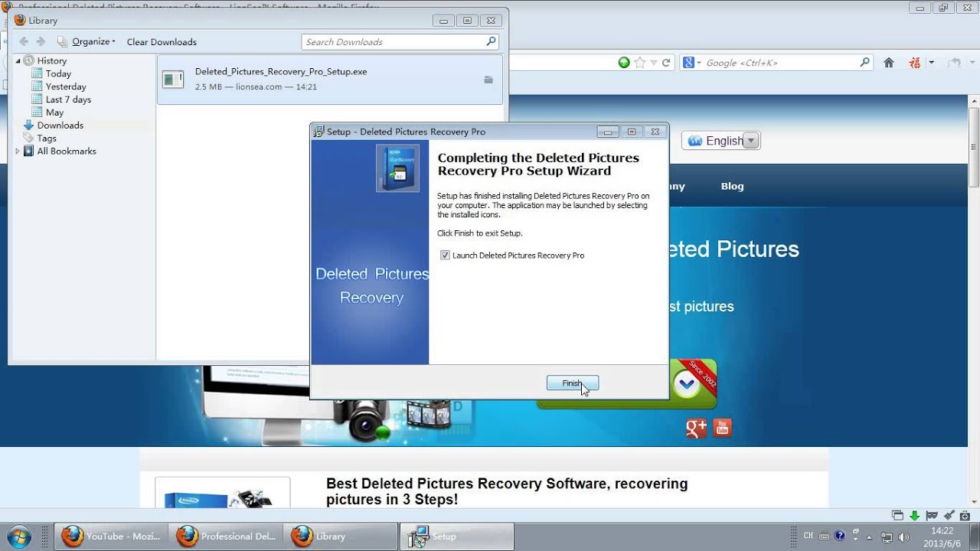Open the Blog menu on the website
Screen dimensions: 980x551
click(732, 186)
